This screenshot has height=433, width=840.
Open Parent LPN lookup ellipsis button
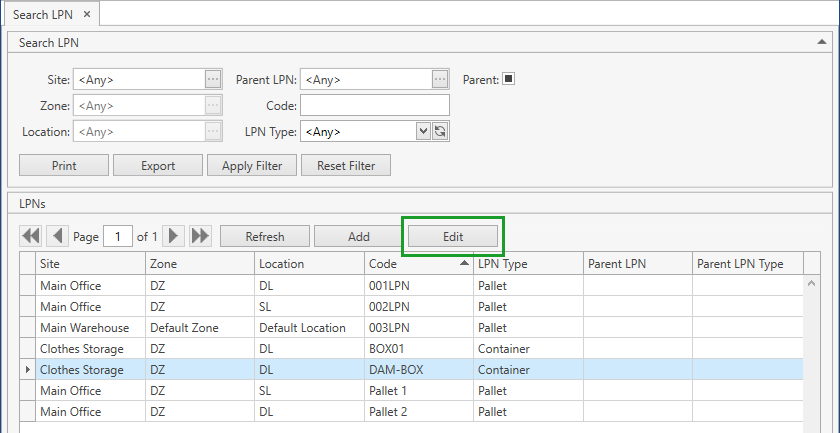440,79
